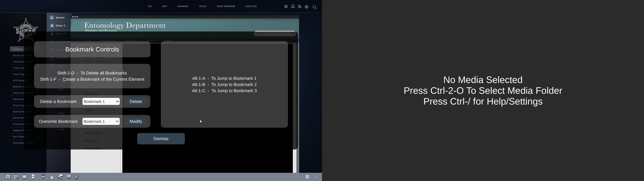Click the Entomology Department page title
644x181 pixels.
(125, 25)
